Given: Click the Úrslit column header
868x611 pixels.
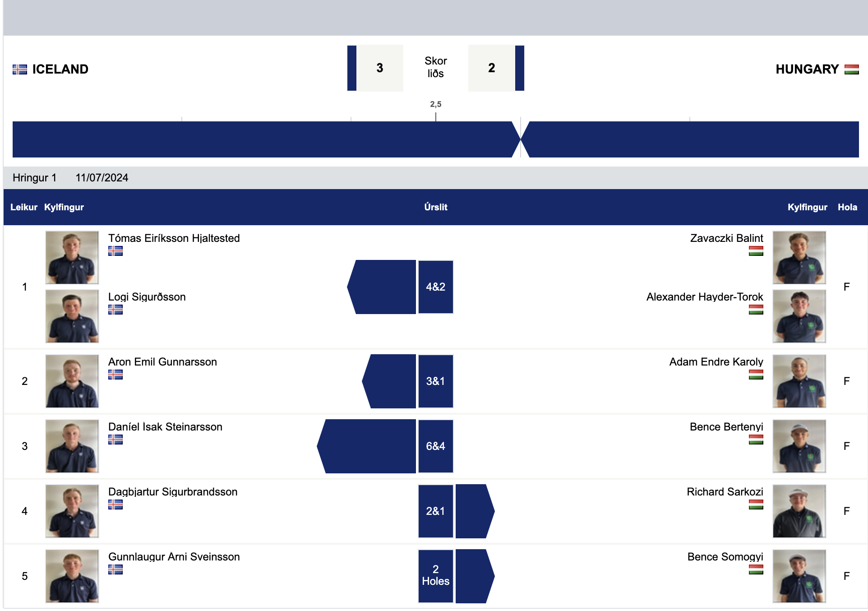Looking at the screenshot, I should pyautogui.click(x=435, y=207).
